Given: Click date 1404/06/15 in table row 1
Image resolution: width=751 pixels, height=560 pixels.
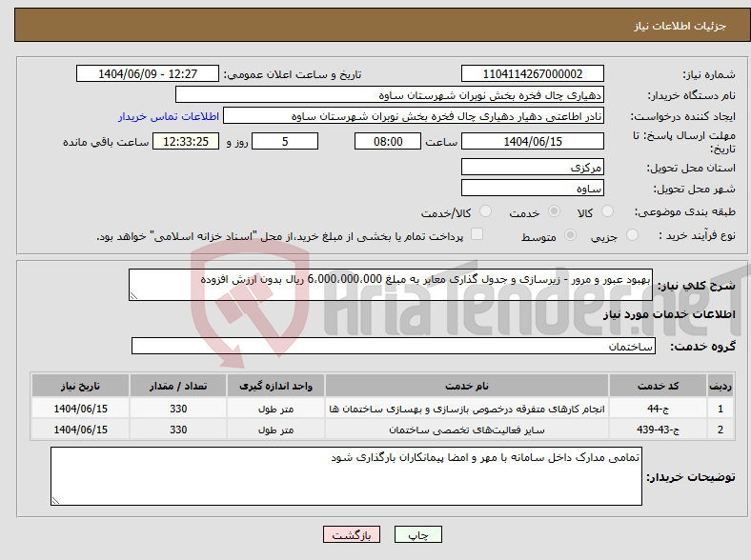Looking at the screenshot, I should tap(80, 409).
